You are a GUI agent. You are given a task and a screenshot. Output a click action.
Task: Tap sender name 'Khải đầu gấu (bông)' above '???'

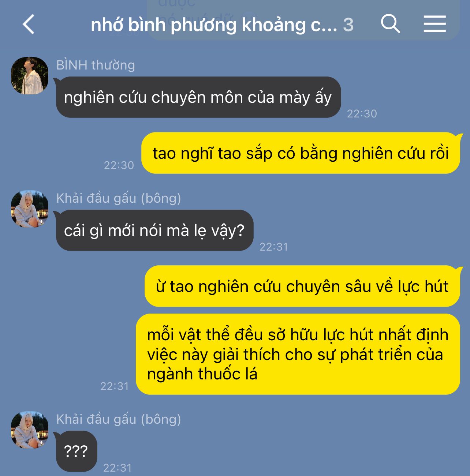click(119, 419)
